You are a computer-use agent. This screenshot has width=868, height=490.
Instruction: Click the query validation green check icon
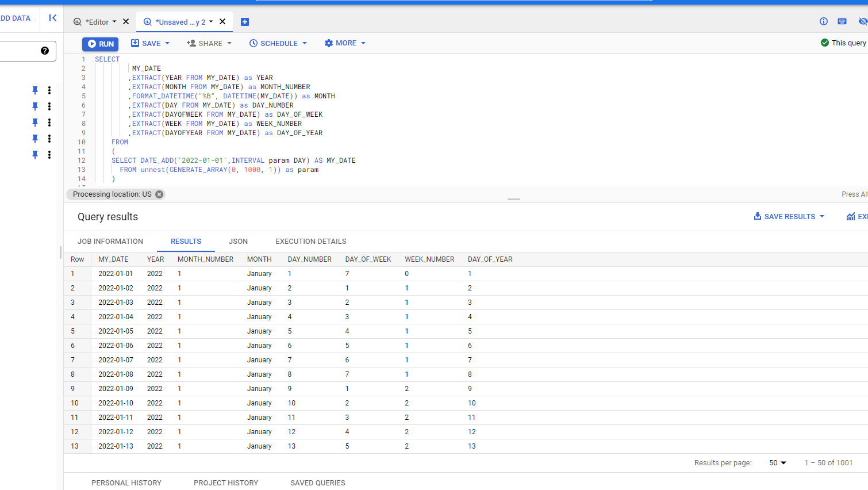click(825, 43)
